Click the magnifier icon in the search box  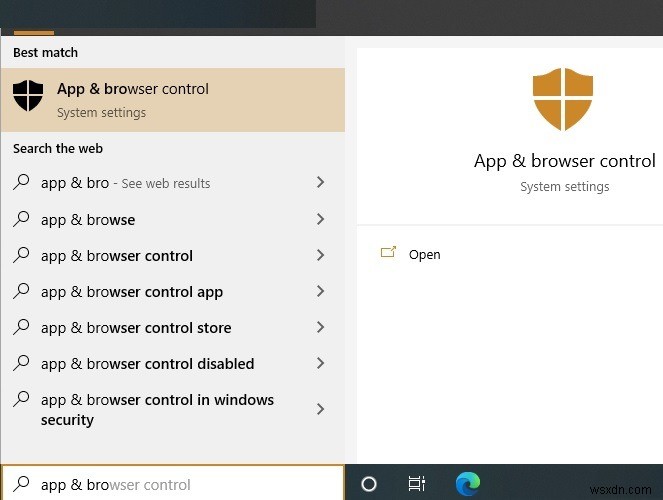[21, 484]
